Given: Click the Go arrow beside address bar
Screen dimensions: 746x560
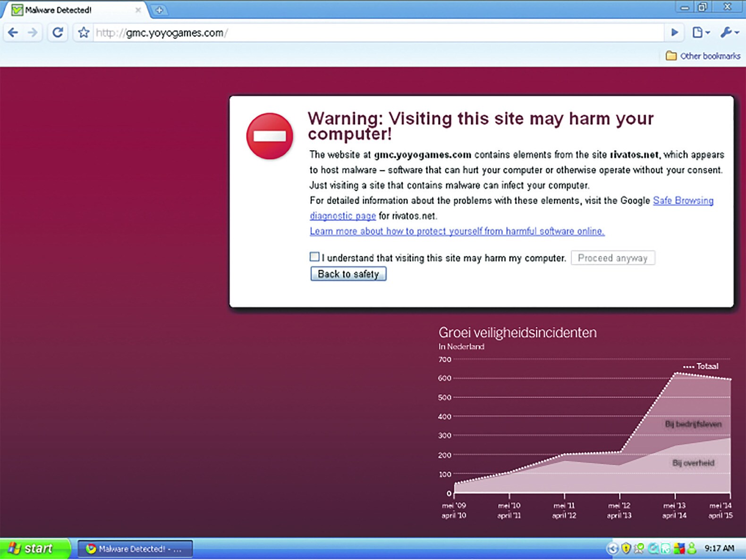Looking at the screenshot, I should [675, 33].
